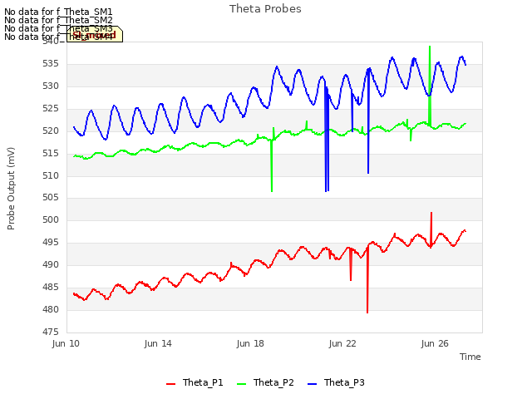Click the red Theta_P1 legend swatch

pyautogui.click(x=170, y=383)
